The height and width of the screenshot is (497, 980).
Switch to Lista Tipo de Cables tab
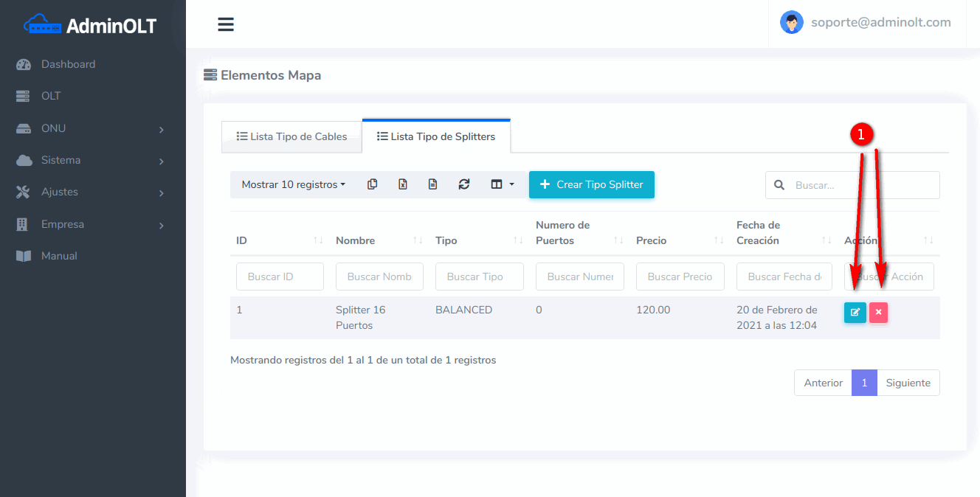[x=291, y=136]
